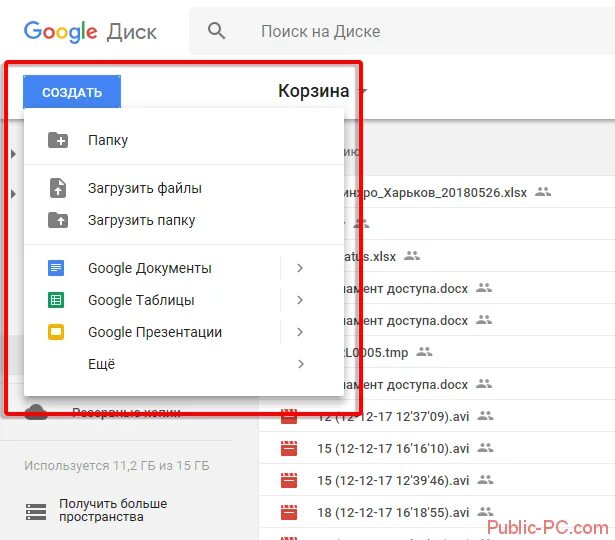615x540 pixels.
Task: Select file 15 (12-12-17 16'16'10).avi
Action: [437, 448]
